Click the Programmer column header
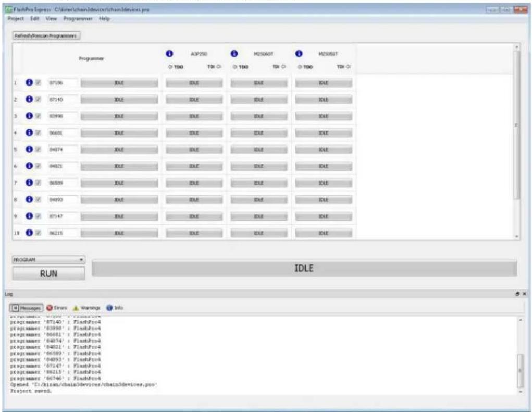This screenshot has height=412, width=532. (x=91, y=59)
